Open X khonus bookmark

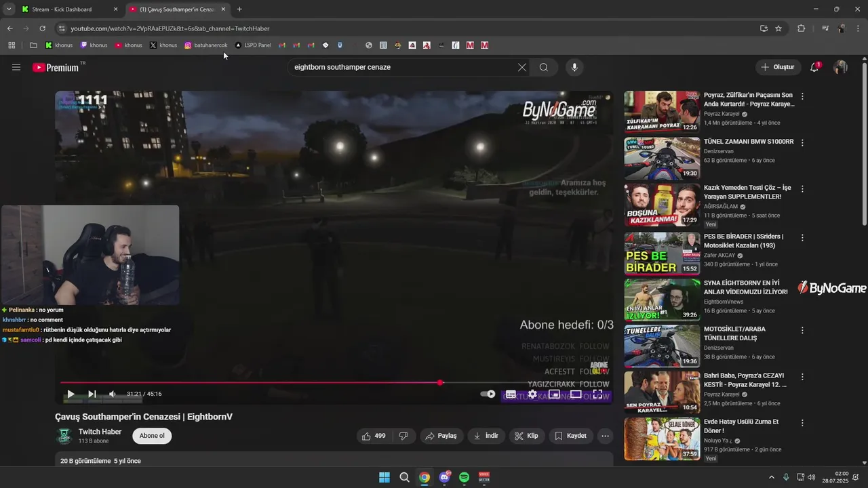pyautogui.click(x=163, y=45)
